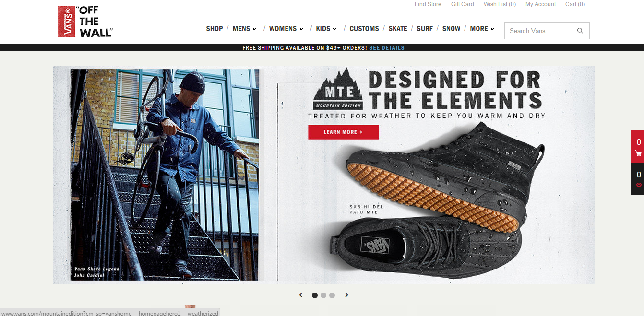
Task: Expand the More dropdown menu
Action: 482,29
